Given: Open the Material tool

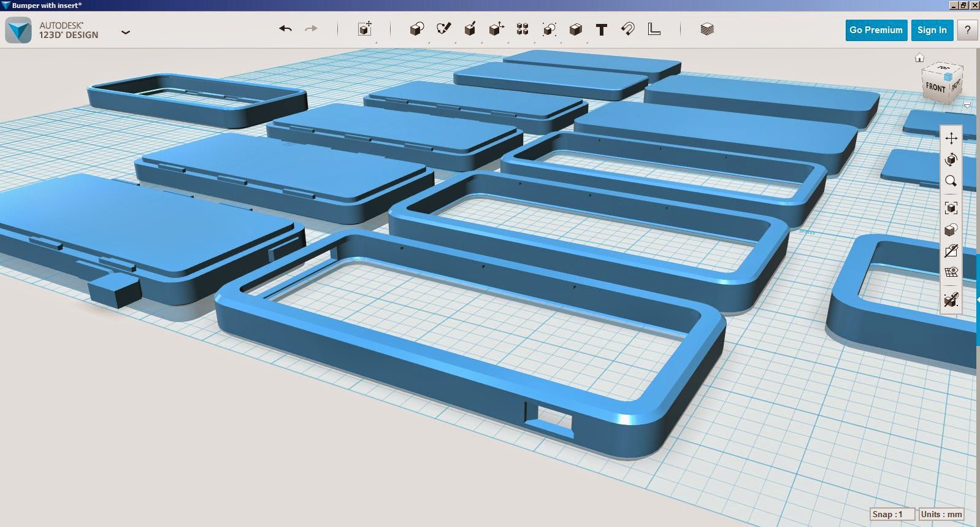Looking at the screenshot, I should pyautogui.click(x=707, y=29).
